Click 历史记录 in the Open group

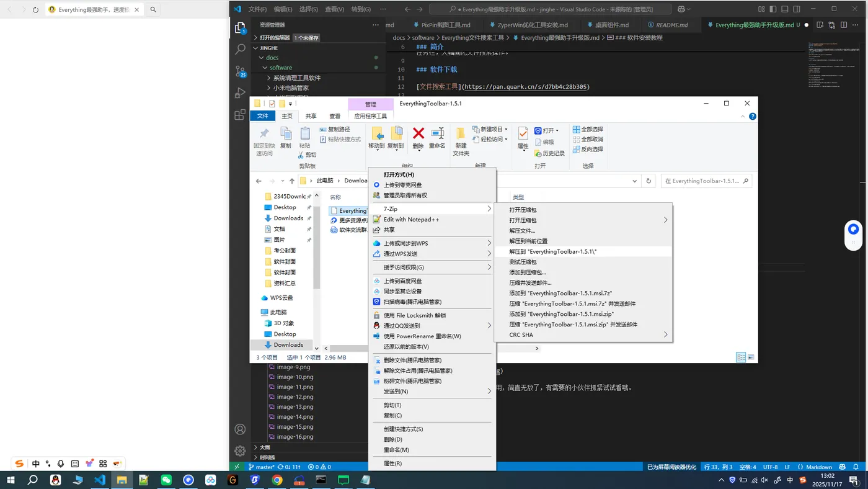point(550,153)
